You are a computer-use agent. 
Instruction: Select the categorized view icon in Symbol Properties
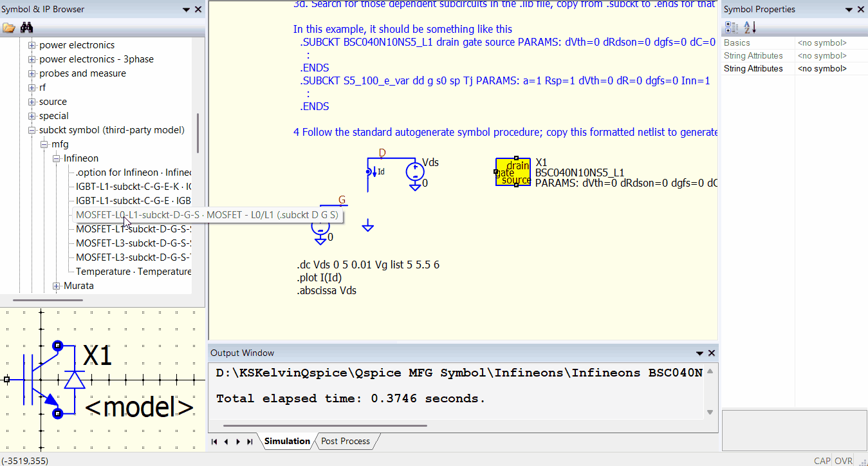click(732, 27)
